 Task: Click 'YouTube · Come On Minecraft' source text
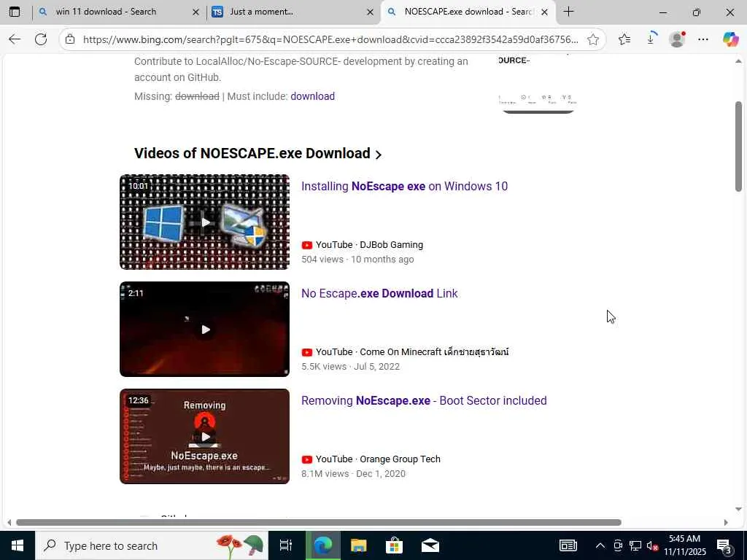(412, 352)
